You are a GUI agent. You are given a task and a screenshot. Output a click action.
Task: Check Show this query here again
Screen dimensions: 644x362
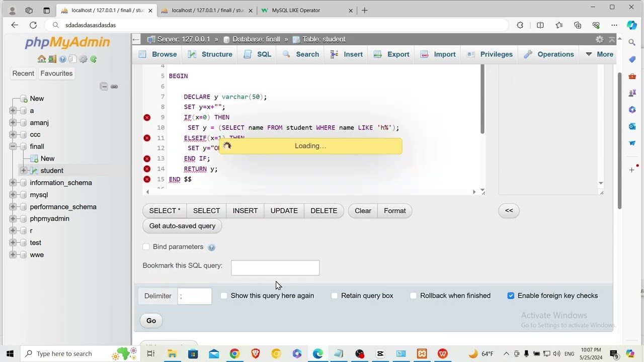pyautogui.click(x=224, y=296)
